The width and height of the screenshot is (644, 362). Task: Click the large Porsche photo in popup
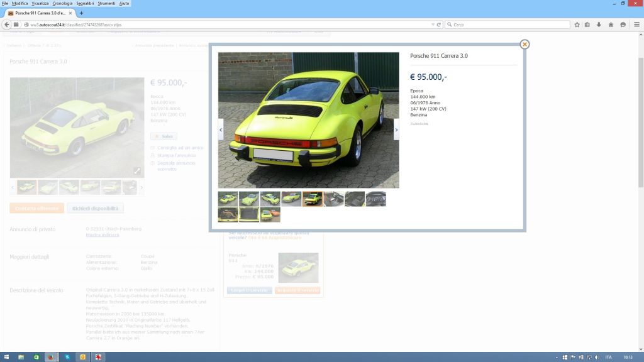tap(308, 120)
